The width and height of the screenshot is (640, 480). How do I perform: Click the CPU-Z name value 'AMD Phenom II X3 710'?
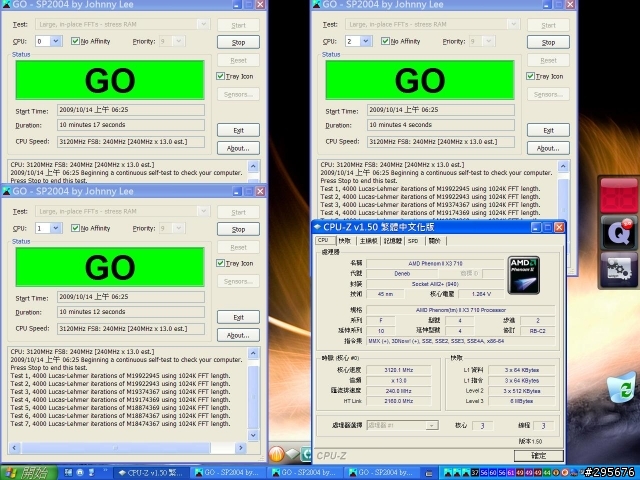(x=435, y=264)
